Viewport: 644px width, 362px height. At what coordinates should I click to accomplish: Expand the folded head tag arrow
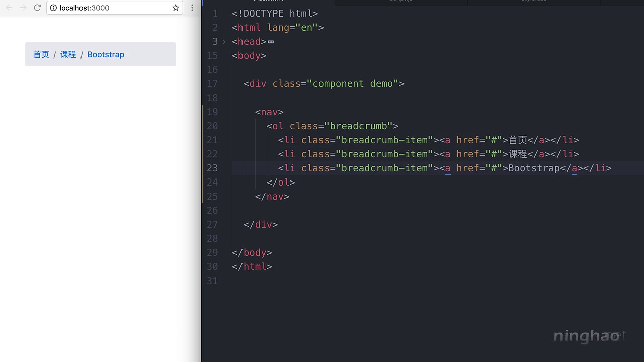tap(224, 42)
